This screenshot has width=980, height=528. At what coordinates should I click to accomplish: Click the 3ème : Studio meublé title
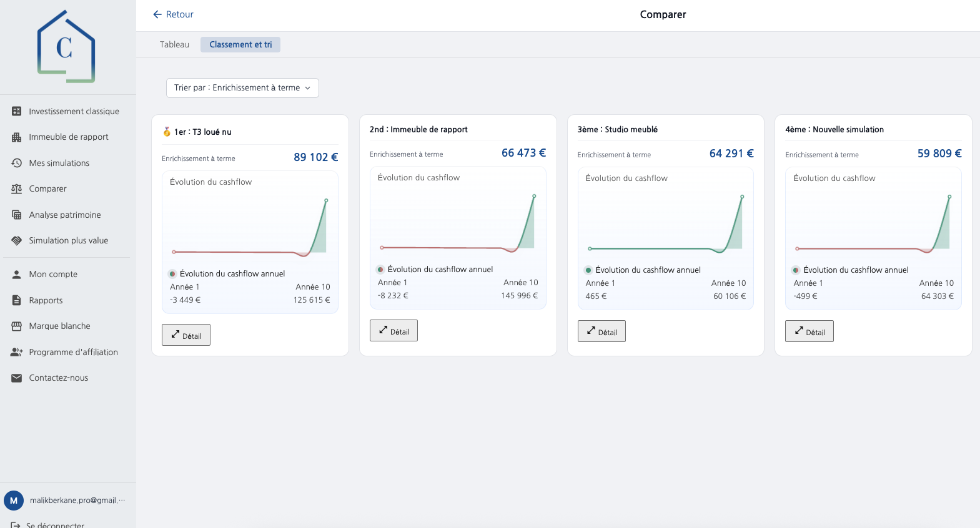click(x=617, y=130)
